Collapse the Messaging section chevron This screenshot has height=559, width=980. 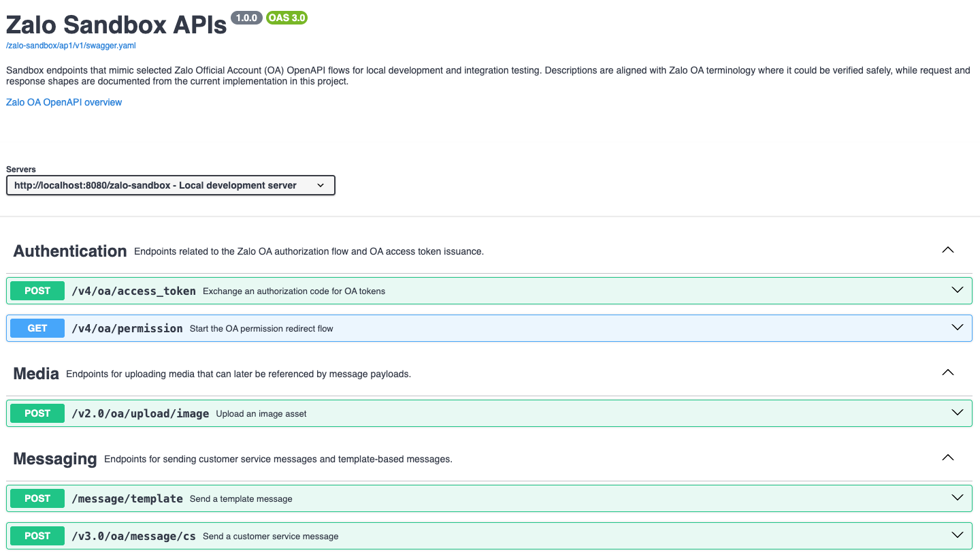(947, 458)
